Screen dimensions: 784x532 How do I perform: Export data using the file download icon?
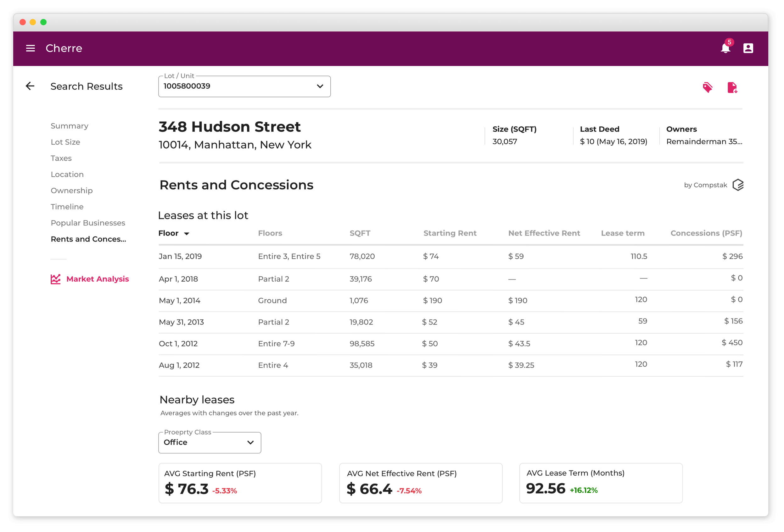733,87
